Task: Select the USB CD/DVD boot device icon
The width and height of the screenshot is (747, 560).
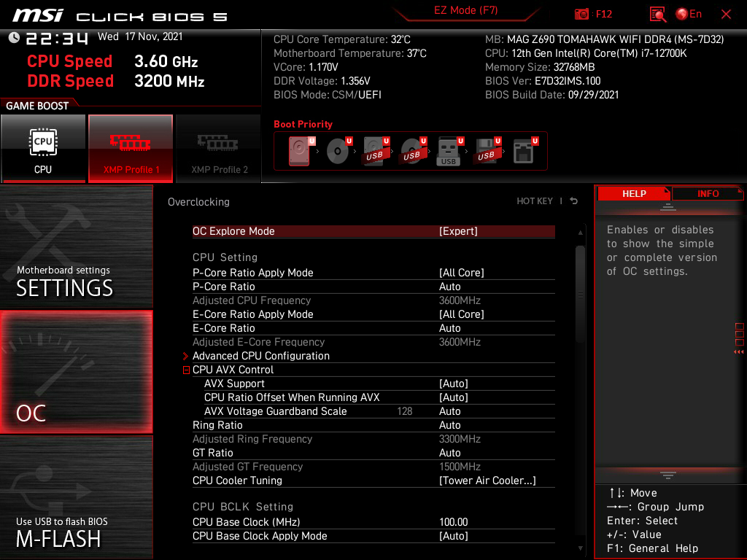Action: (x=413, y=151)
